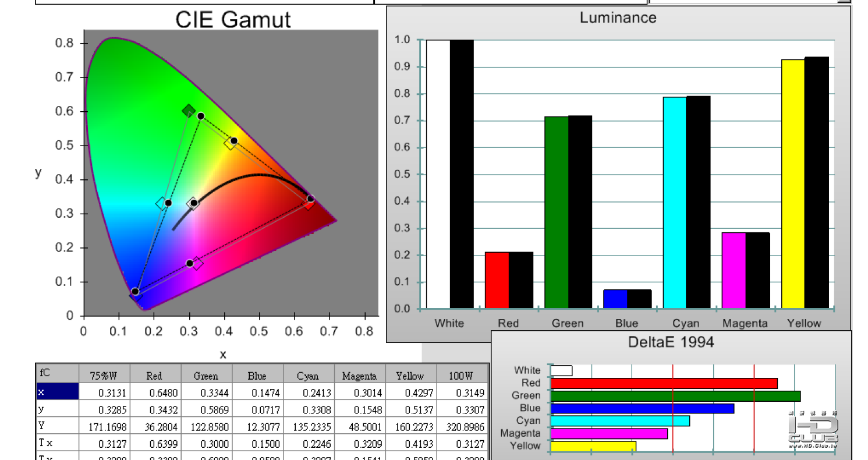Select cell with value 12.3077
868x460 pixels.
point(258,426)
